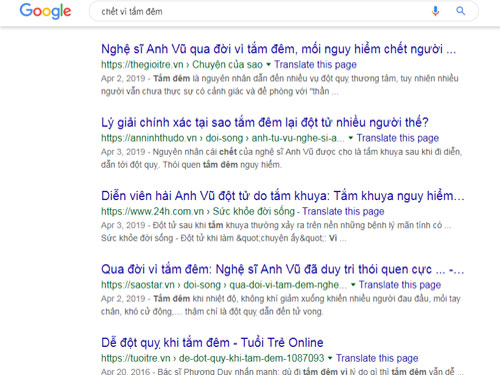
Task: Click snippet text starting 'Apr 2, 2019 - Tắm đêm là nguyên nhân'
Action: point(280,85)
